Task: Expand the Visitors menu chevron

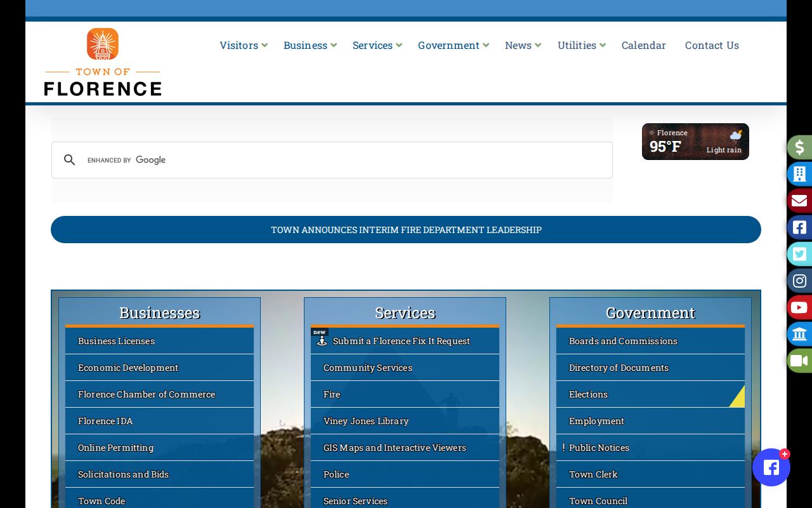Action: (265, 45)
